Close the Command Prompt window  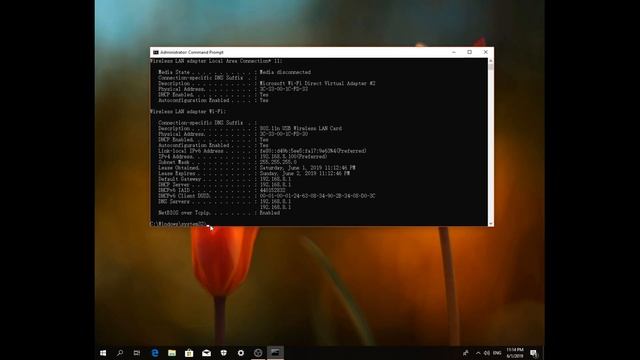tap(485, 52)
